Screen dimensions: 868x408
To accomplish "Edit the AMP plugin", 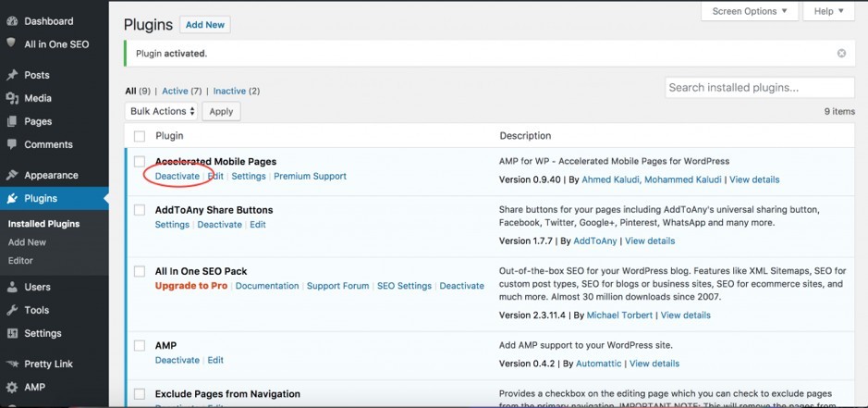I will point(215,360).
